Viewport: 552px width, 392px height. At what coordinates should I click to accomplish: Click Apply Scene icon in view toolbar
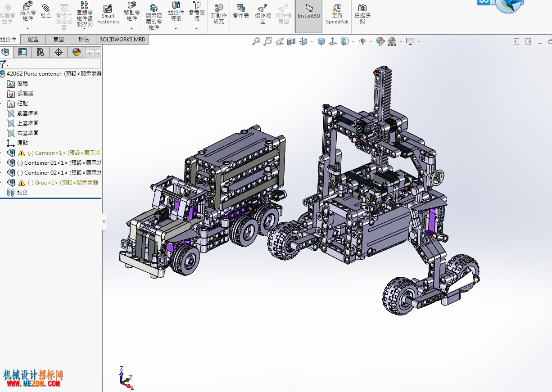point(392,42)
